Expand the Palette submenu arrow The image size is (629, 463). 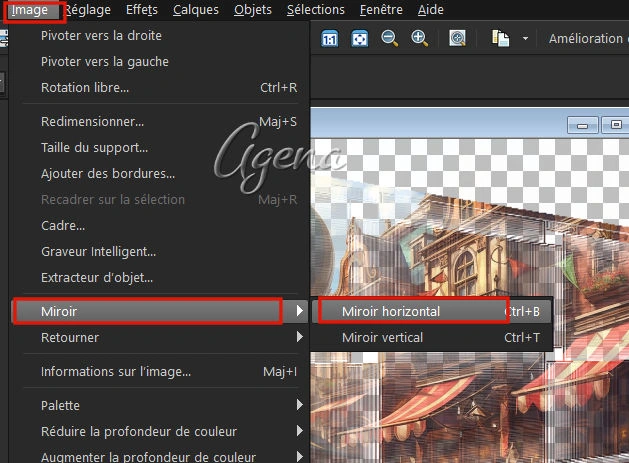299,404
